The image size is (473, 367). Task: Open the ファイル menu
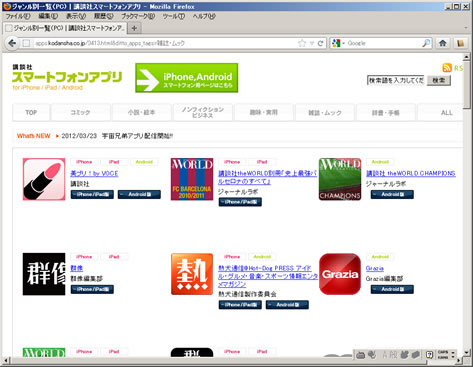(x=18, y=16)
